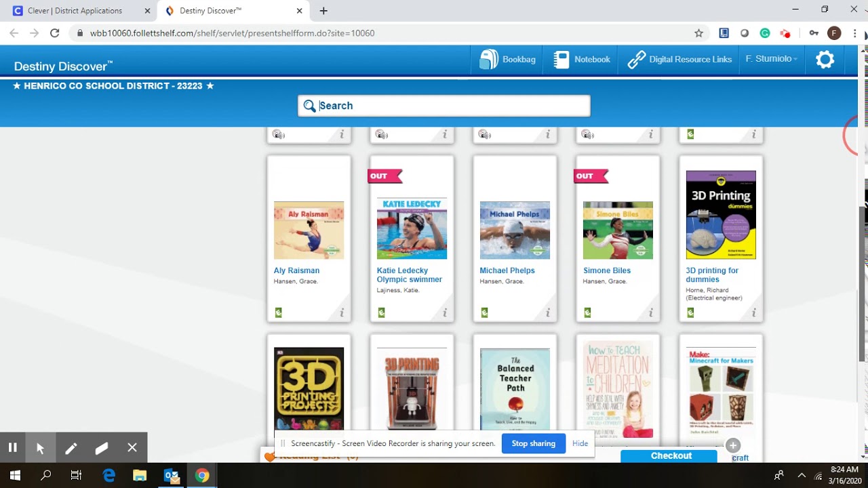Click the 3D printing for dummies title
This screenshot has width=868, height=488.
(x=712, y=274)
